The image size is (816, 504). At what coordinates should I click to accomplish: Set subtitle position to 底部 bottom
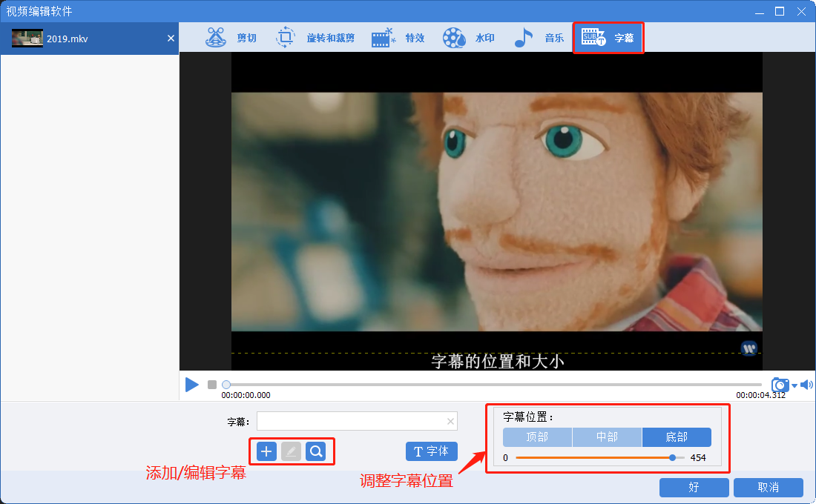point(677,437)
